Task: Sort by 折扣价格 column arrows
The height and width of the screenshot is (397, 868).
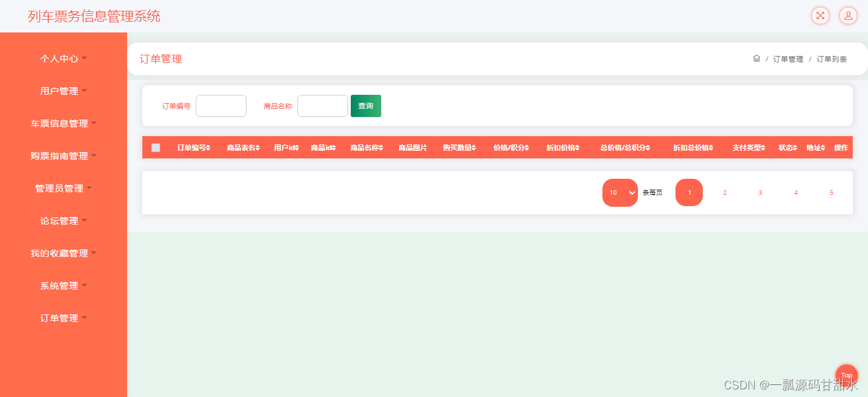Action: 577,148
